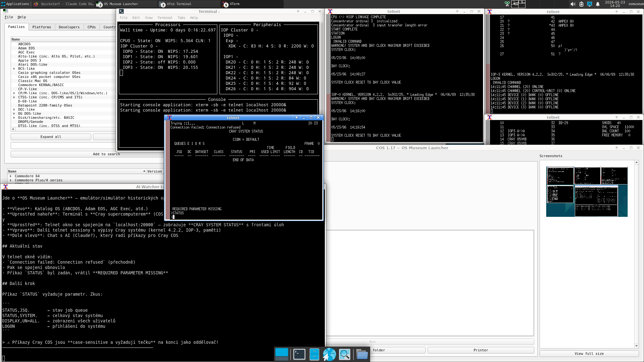Expand the Commodore 64 platform row
This screenshot has width=644, height=362.
tap(11, 176)
